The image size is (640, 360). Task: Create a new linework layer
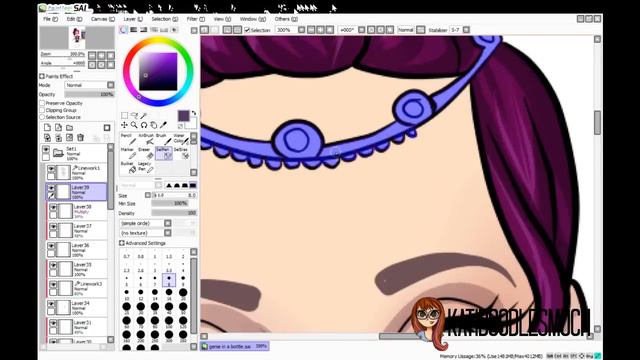pyautogui.click(x=58, y=128)
